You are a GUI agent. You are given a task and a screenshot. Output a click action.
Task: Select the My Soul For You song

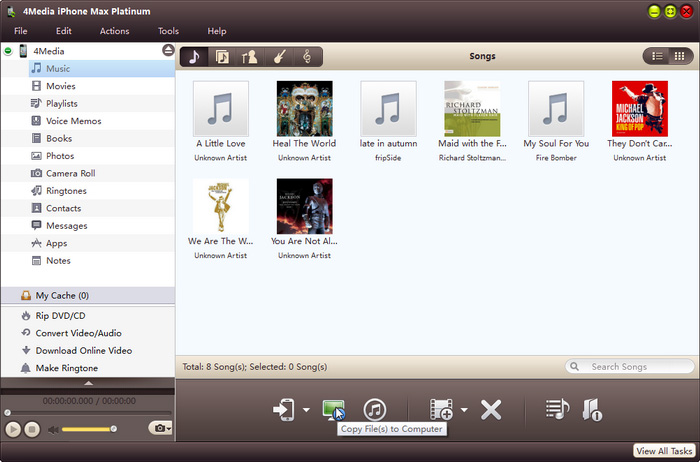[556, 108]
